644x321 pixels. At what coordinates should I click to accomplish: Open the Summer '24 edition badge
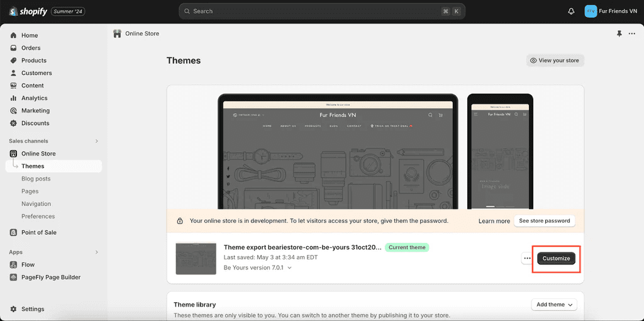68,11
